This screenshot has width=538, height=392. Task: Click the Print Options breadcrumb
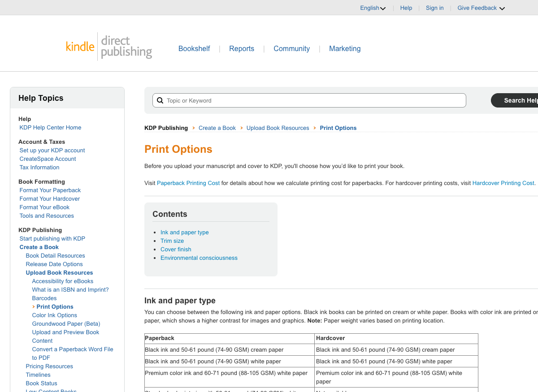pyautogui.click(x=338, y=128)
